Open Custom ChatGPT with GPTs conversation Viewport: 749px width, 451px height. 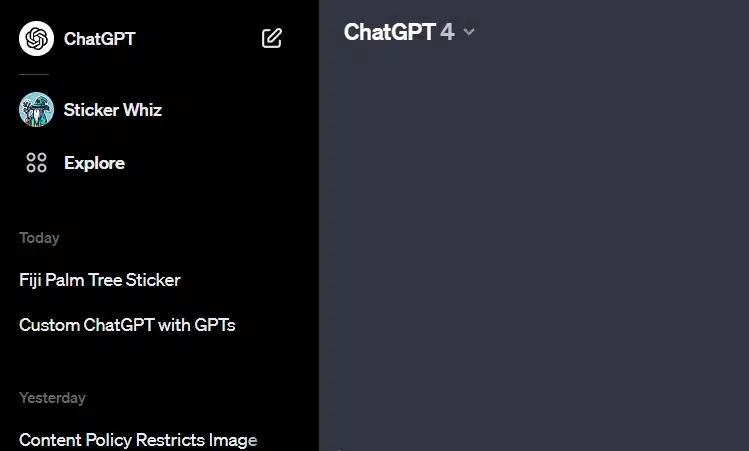tap(127, 325)
